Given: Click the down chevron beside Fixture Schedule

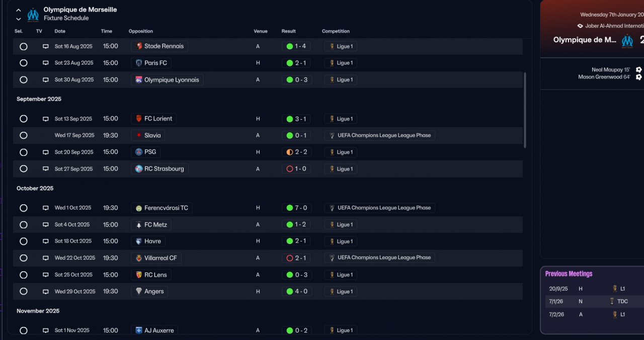Looking at the screenshot, I should point(19,19).
